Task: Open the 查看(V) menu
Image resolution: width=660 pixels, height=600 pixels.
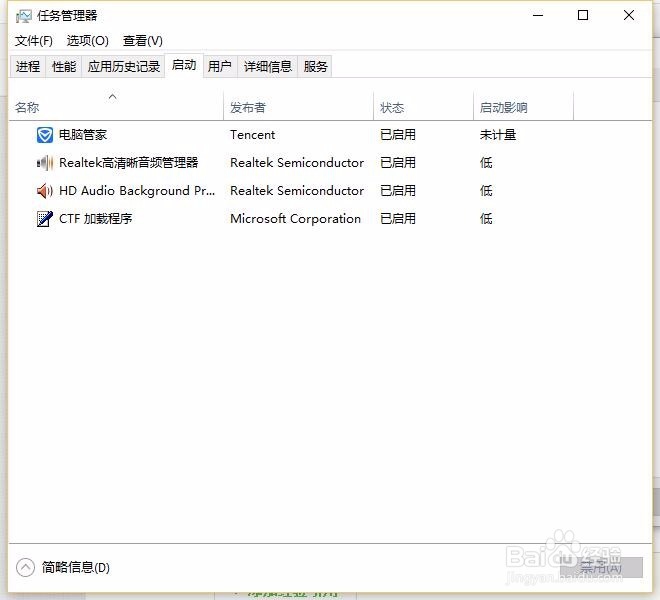Action: 143,41
